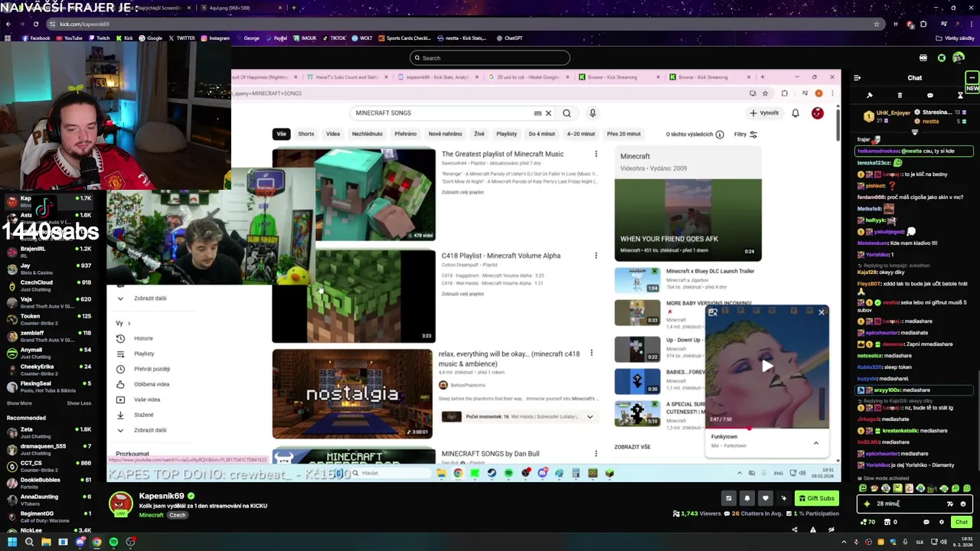Search YouTube with the magnifier button
Viewport: 980px width, 551px height.
click(x=567, y=113)
